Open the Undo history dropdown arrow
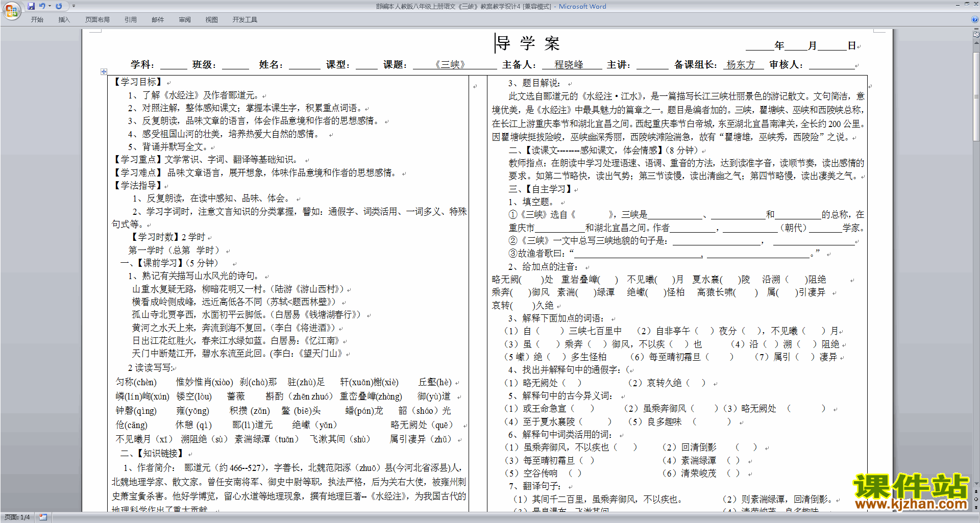 50,6
